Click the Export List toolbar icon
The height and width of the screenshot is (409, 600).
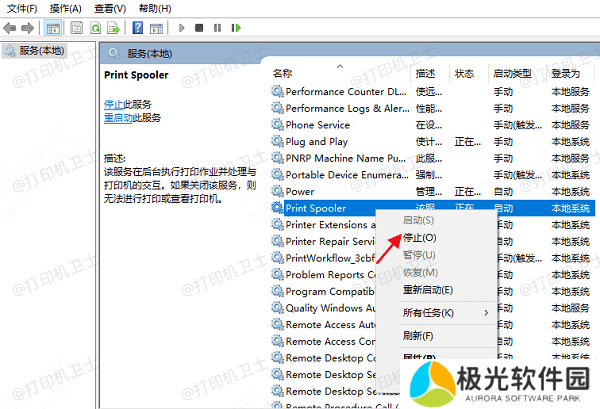(x=113, y=28)
